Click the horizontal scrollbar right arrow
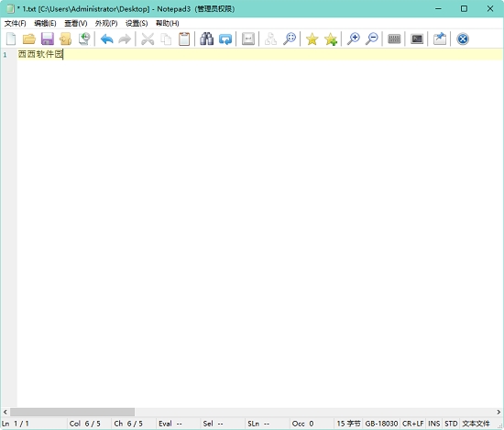This screenshot has height=430, width=504. 499,412
